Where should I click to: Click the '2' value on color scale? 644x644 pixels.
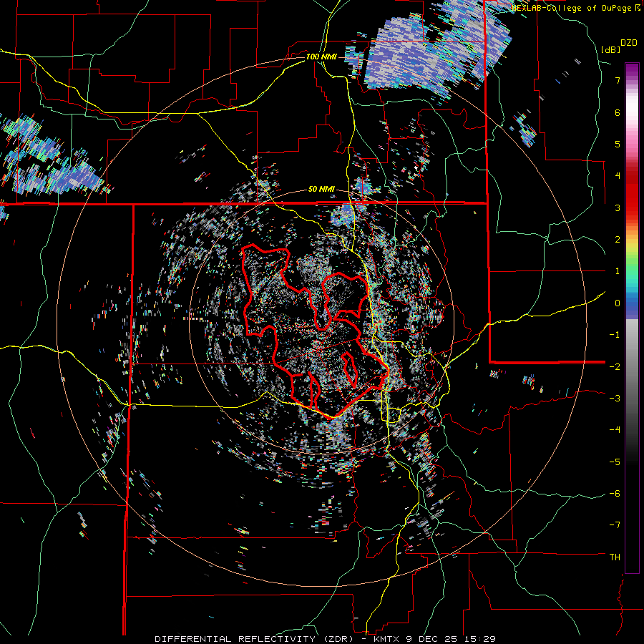[x=618, y=240]
